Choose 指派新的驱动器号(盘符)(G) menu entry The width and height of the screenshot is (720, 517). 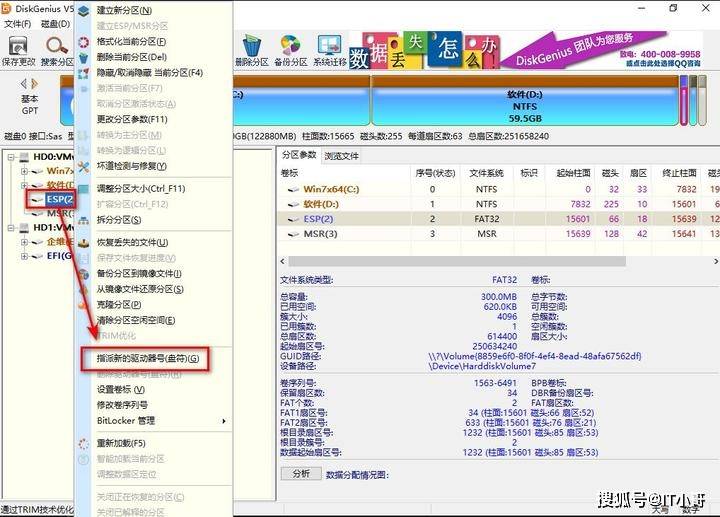(x=148, y=359)
